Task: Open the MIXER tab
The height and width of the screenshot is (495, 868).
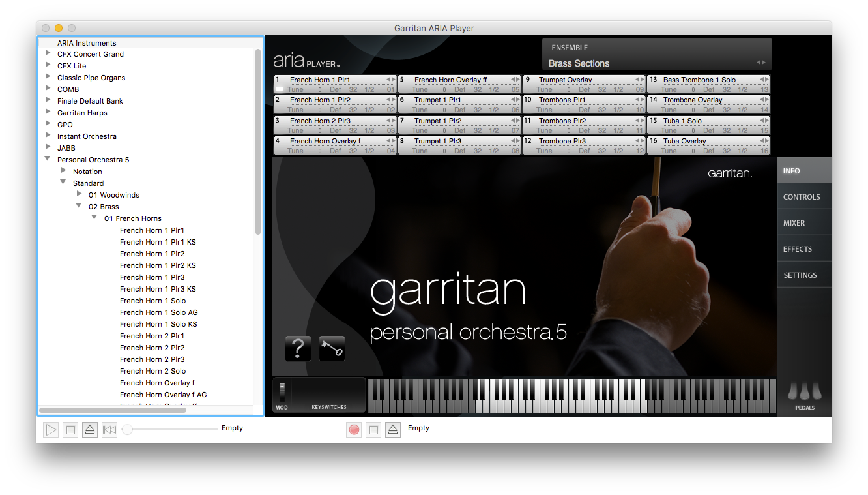Action: (x=804, y=223)
